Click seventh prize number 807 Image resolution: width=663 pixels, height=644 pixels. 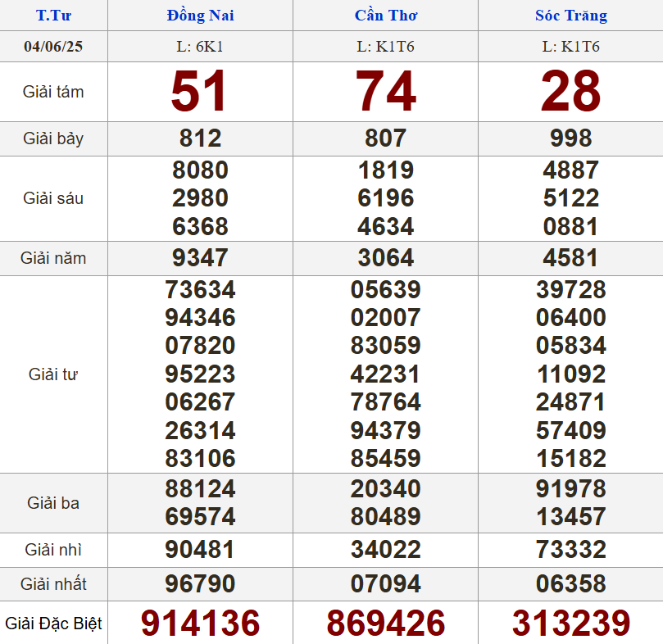[385, 138]
